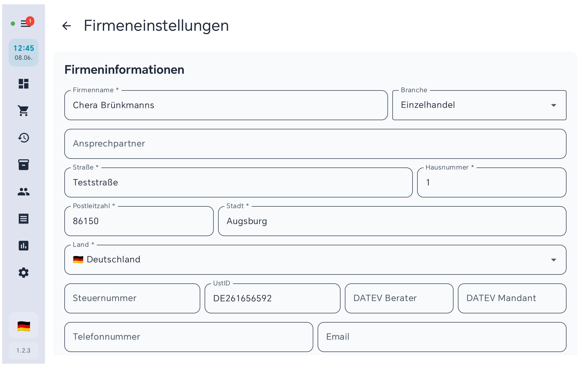Click the Stadt field showing Augsburg
The image size is (588, 368).
[x=392, y=221]
